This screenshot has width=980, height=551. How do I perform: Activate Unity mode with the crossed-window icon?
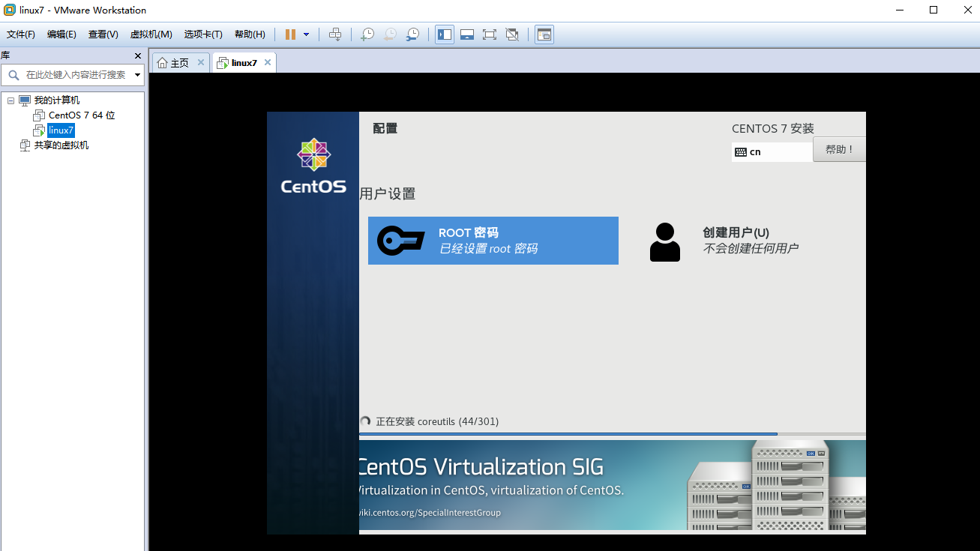click(511, 34)
